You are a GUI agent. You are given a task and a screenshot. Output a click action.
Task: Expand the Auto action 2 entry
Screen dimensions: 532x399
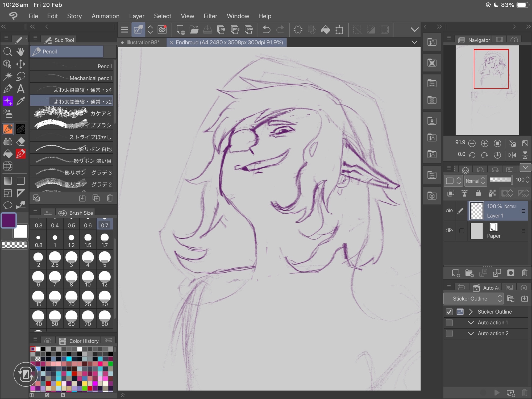click(x=471, y=334)
